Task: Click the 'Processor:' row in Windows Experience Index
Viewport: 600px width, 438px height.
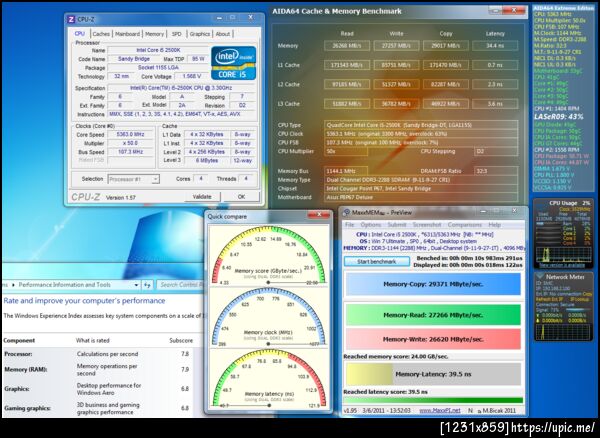Action: tap(98, 354)
